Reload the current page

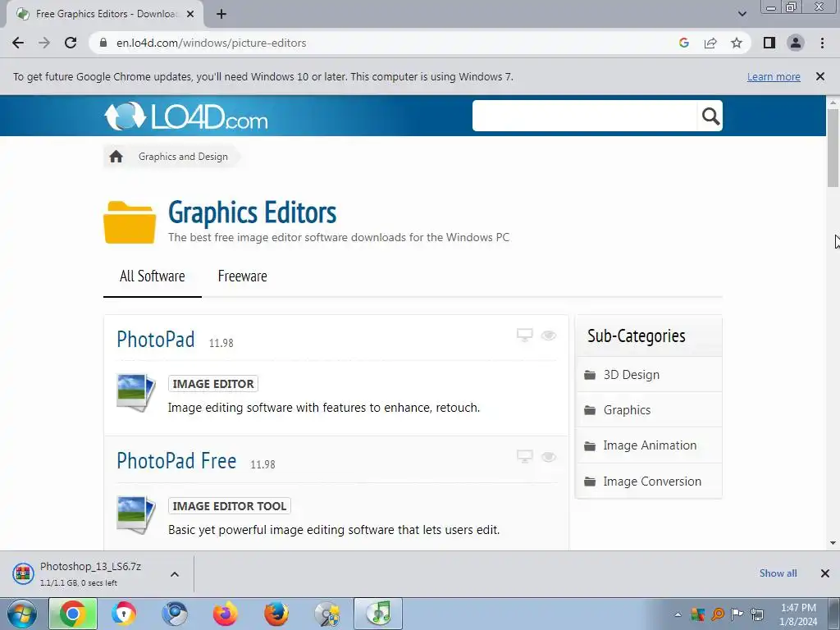pyautogui.click(x=71, y=43)
